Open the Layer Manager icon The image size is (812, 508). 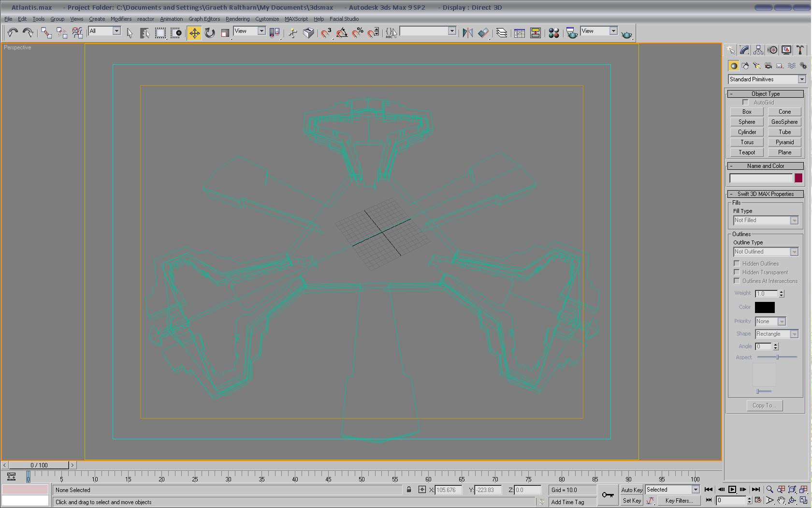click(502, 33)
